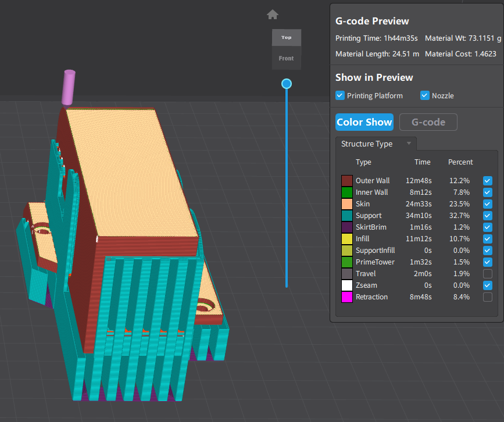
Task: Enable Retraction display checkbox
Action: [487, 297]
